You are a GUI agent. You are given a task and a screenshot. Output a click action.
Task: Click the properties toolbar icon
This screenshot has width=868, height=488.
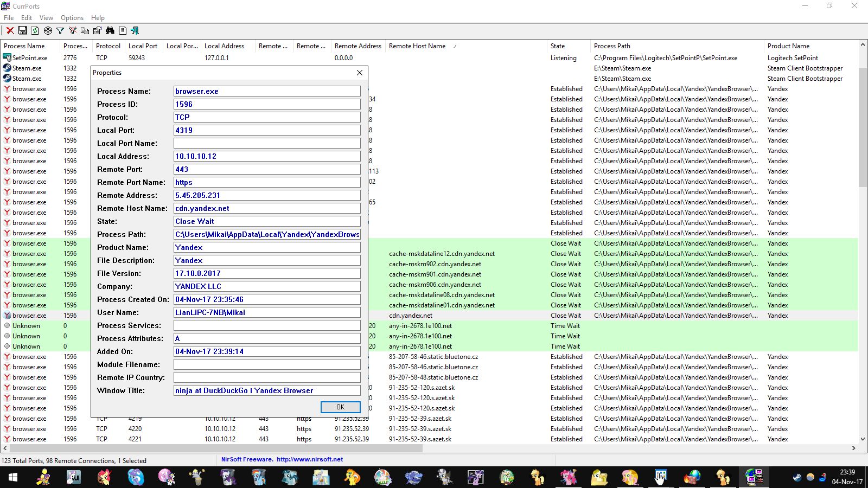[98, 31]
